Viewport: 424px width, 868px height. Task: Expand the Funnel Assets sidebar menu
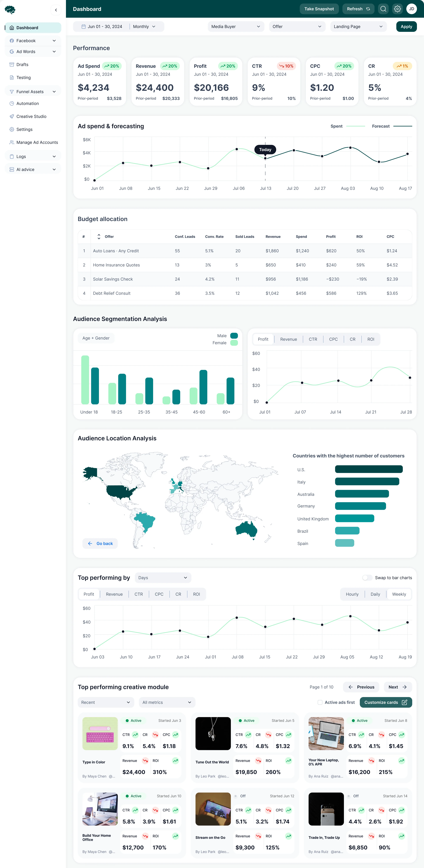click(54, 92)
